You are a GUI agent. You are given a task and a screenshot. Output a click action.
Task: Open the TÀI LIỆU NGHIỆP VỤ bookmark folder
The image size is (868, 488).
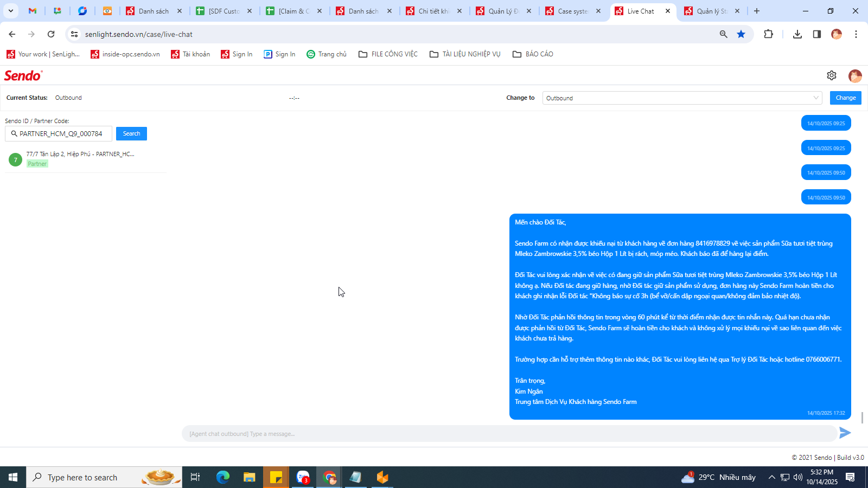click(465, 54)
